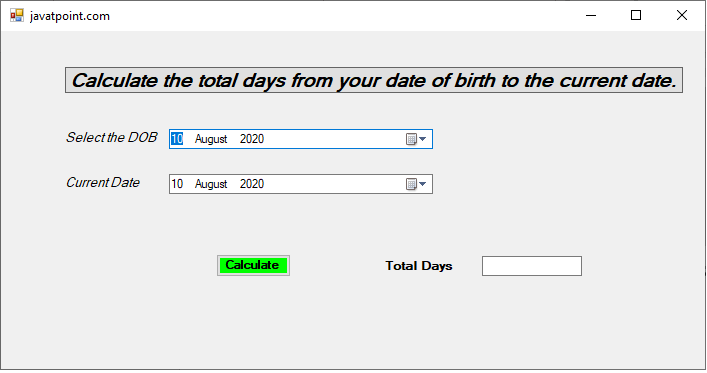Screen dimensions: 707x373
Task: Open the calendar icon in the DOB picker
Action: 411,139
